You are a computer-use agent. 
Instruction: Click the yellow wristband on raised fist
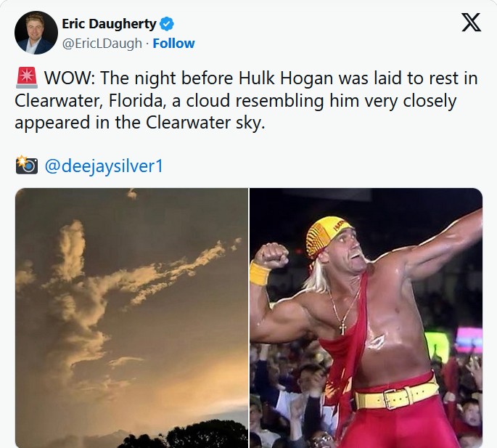tap(260, 274)
